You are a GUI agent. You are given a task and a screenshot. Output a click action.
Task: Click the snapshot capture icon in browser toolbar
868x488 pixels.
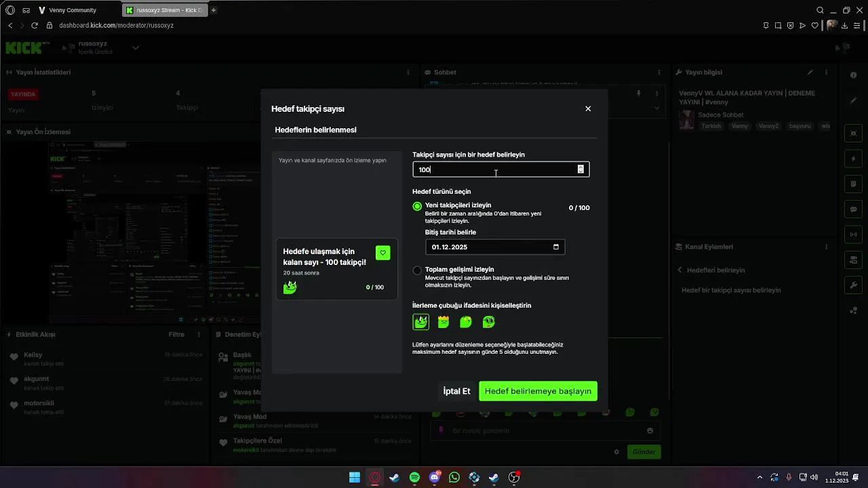[778, 25]
